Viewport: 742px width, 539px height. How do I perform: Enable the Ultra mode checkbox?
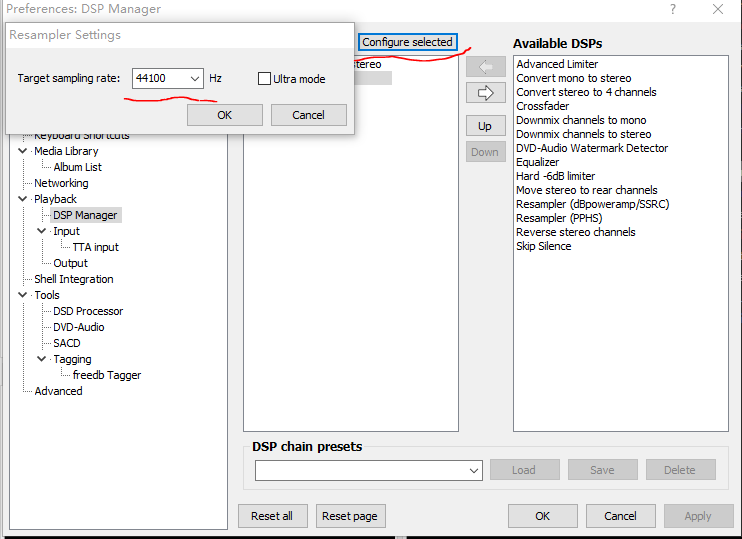tap(265, 79)
